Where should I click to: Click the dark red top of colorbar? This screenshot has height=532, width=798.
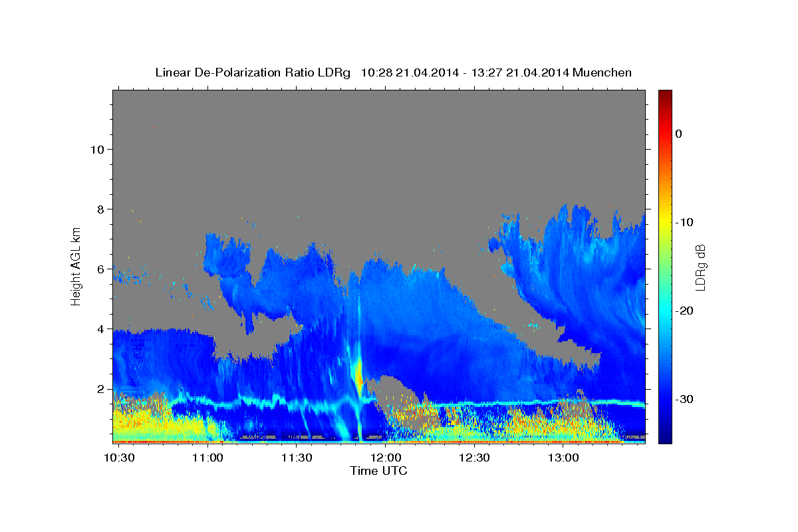(665, 96)
